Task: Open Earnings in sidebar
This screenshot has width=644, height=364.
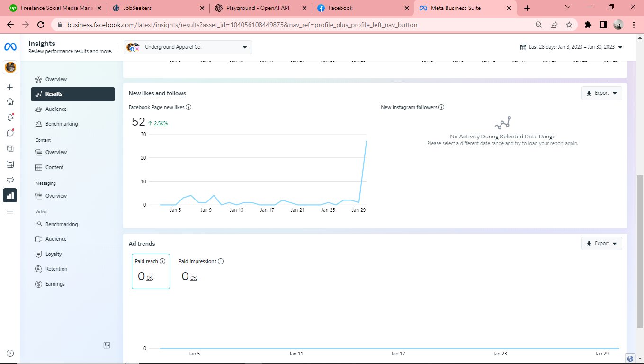Action: (x=73, y=284)
